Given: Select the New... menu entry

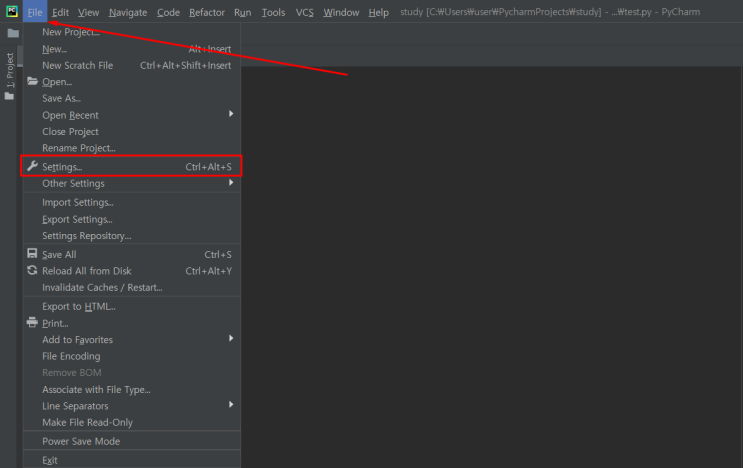Looking at the screenshot, I should 132,49.
